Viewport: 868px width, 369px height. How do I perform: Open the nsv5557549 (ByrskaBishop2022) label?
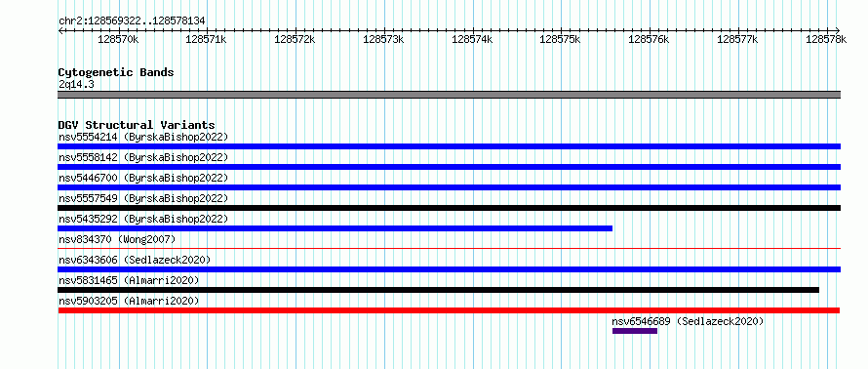click(143, 198)
